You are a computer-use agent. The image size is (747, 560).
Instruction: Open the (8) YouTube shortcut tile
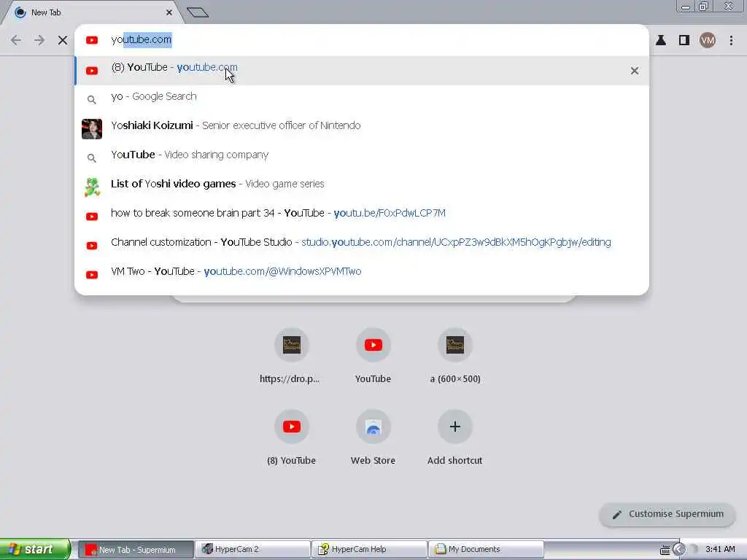pyautogui.click(x=291, y=437)
